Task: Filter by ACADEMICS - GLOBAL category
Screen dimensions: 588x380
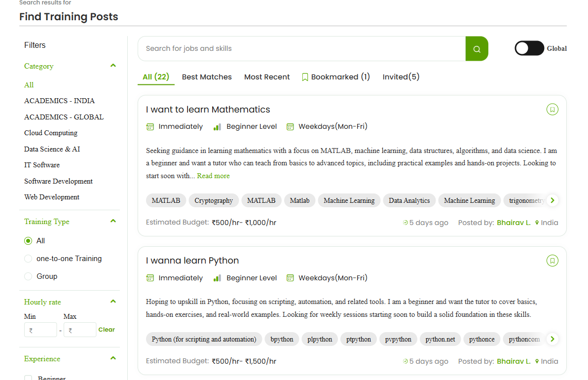Action: pos(64,117)
